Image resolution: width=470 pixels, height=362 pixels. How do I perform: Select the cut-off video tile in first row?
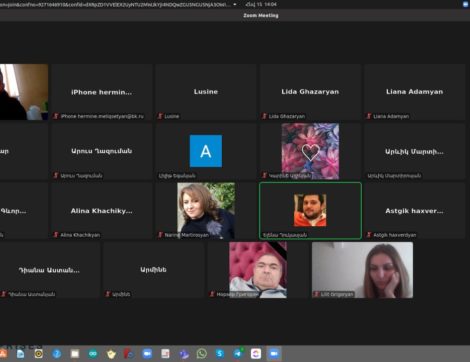click(24, 92)
